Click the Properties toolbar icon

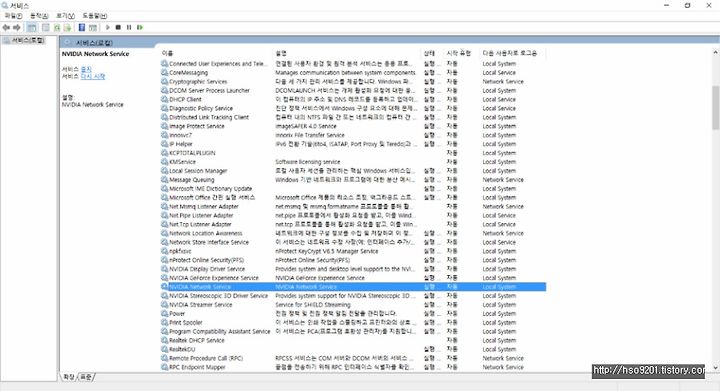pos(45,28)
